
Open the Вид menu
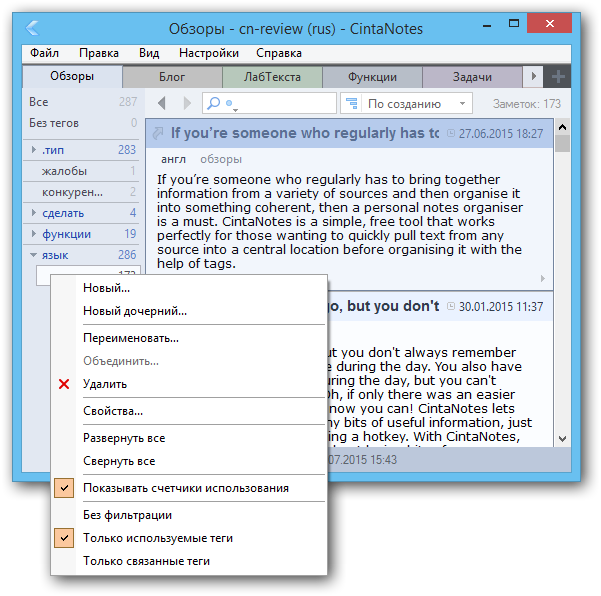pyautogui.click(x=149, y=53)
